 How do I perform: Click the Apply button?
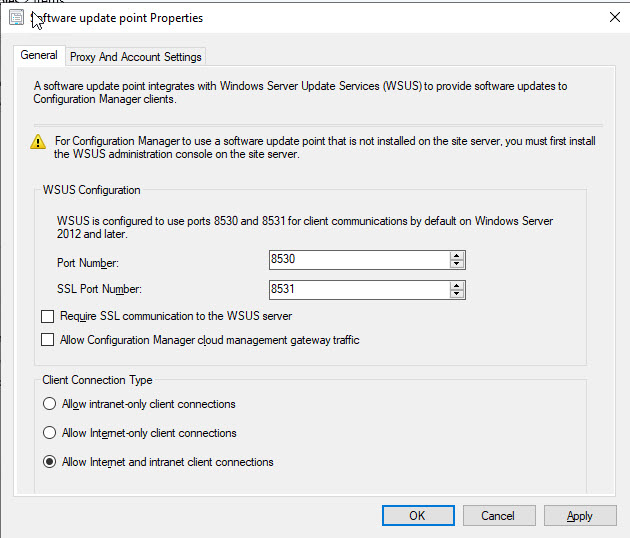tap(580, 516)
